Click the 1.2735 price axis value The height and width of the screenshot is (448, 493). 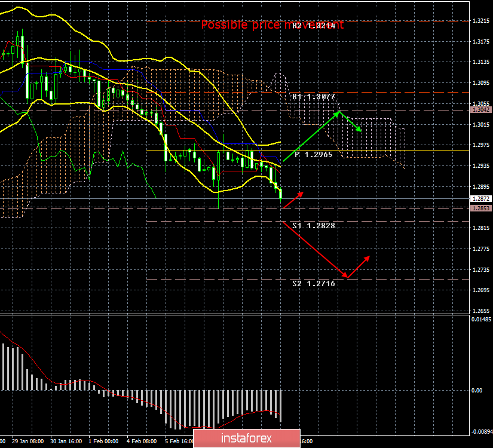481,270
